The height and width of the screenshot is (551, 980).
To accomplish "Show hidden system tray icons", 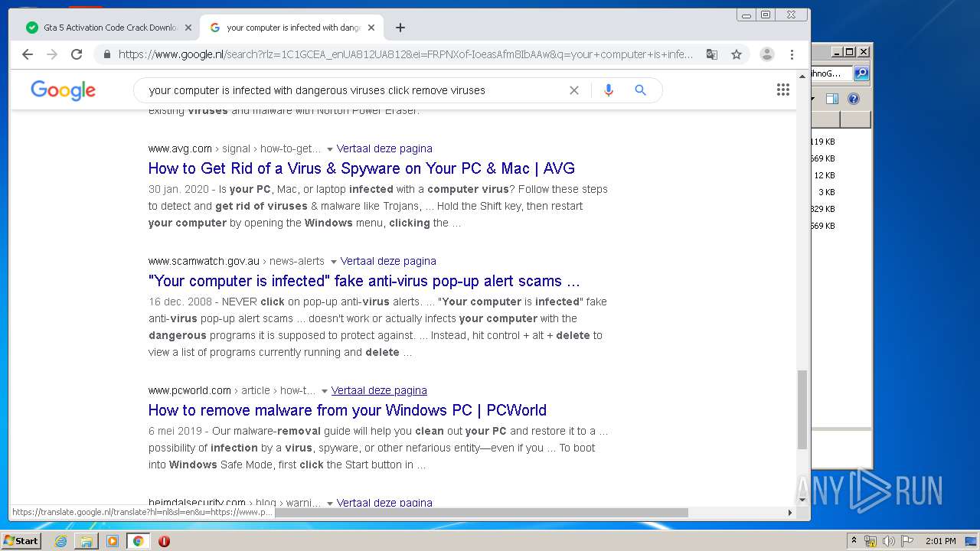I will (x=854, y=541).
